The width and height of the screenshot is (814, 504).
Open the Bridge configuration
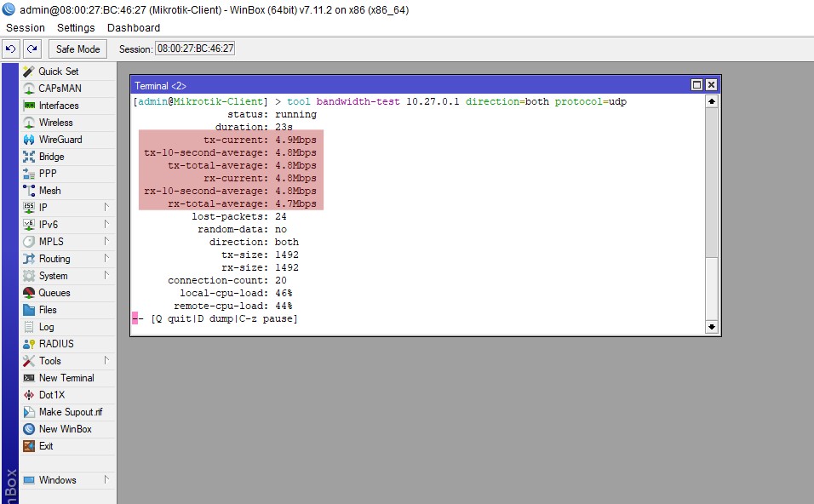(x=51, y=157)
